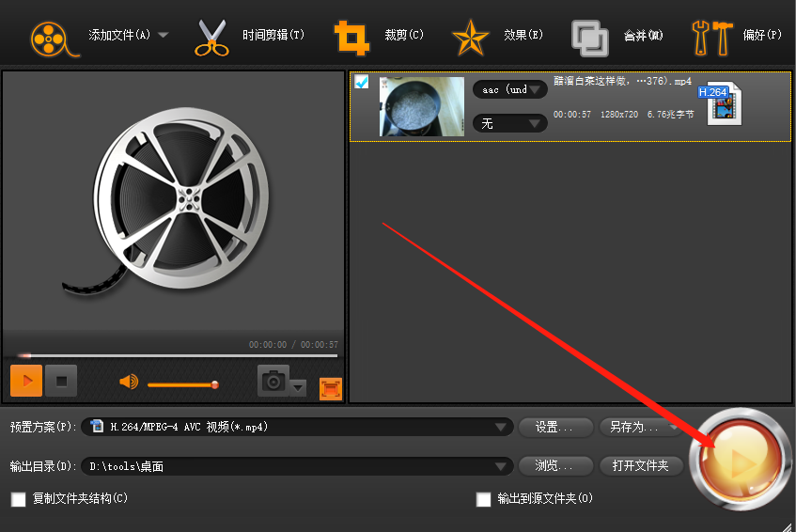Image resolution: width=796 pixels, height=532 pixels.
Task: Tick the output to source folder checkbox
Action: click(484, 499)
